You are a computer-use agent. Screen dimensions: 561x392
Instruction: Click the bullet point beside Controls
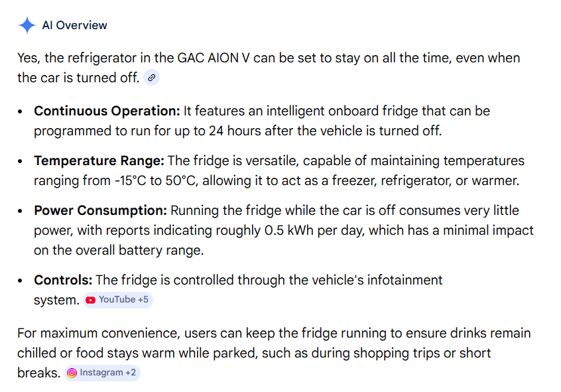pyautogui.click(x=22, y=281)
